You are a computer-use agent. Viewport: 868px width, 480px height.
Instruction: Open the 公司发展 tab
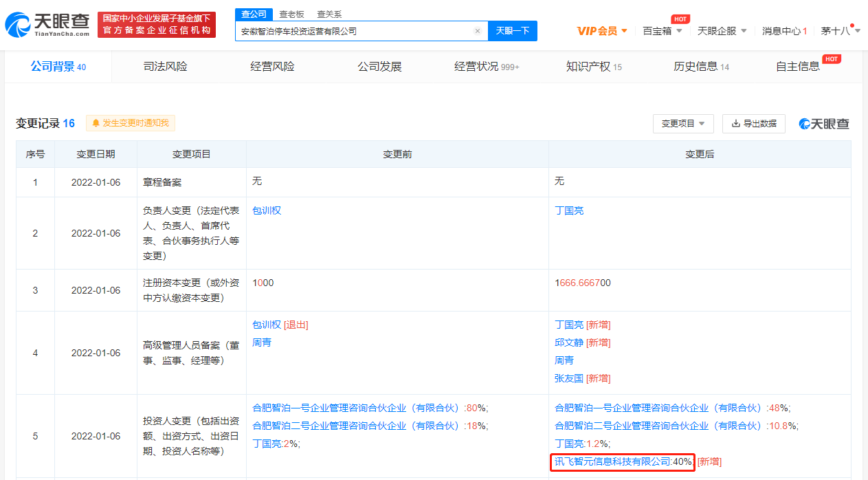pyautogui.click(x=379, y=67)
